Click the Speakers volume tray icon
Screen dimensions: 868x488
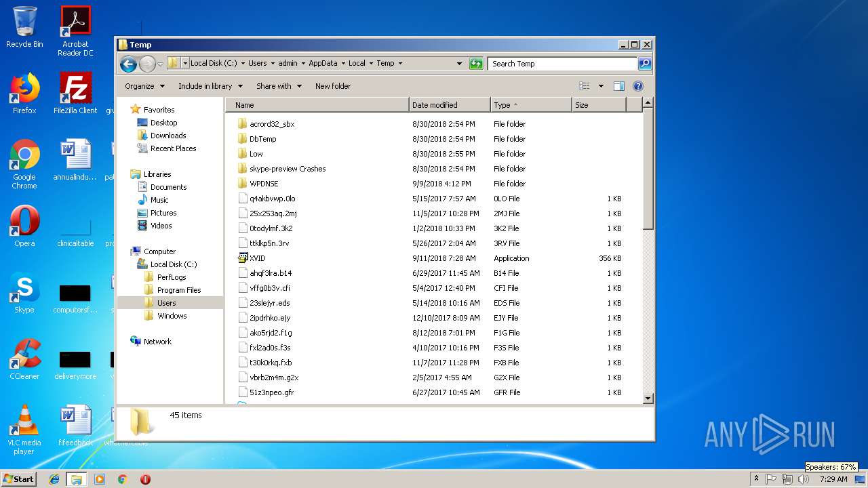(x=803, y=479)
